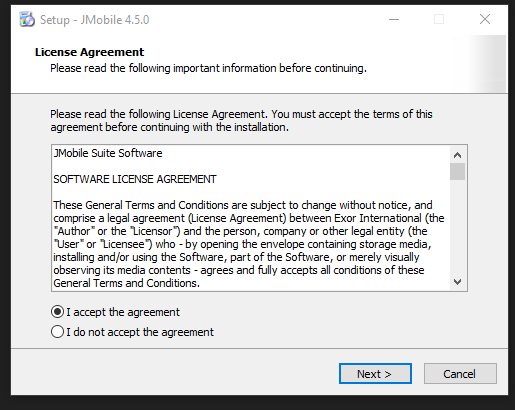The width and height of the screenshot is (515, 410).
Task: Click the empty scrollbar track below the thumb
Action: pyautogui.click(x=457, y=227)
